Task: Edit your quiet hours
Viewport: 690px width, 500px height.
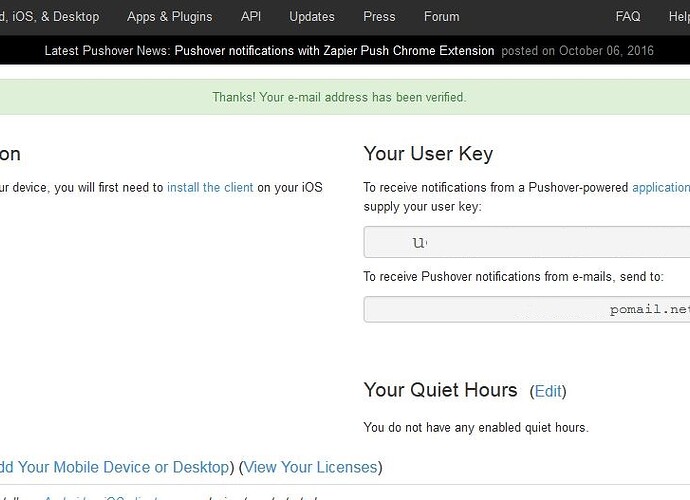Action: 548,391
